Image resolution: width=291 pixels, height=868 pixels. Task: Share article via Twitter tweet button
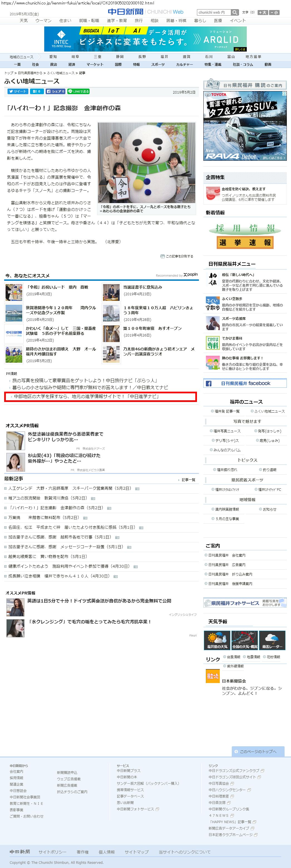click(18, 91)
